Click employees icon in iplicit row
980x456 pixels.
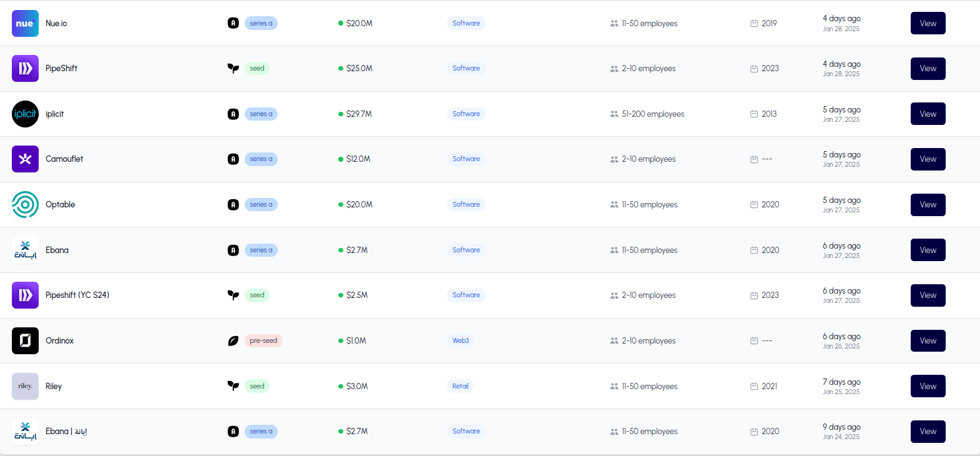614,114
